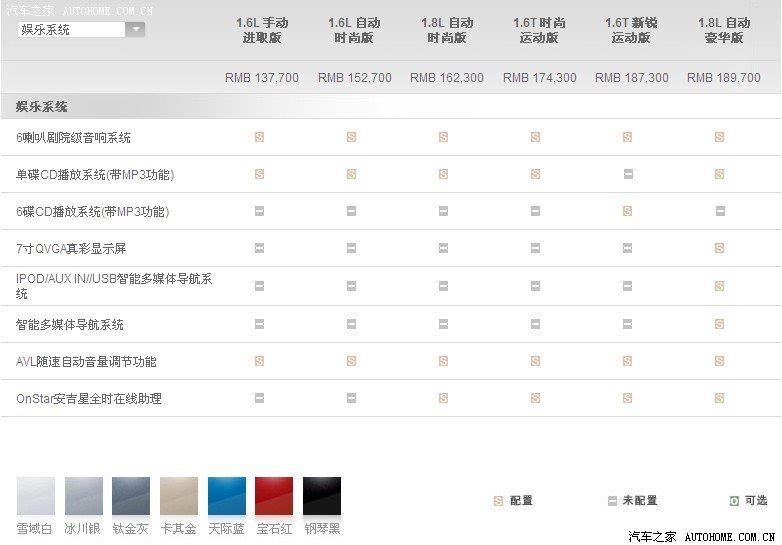Image resolution: width=782 pixels, height=545 pixels.
Task: Click the 智能多媒体导航系统 row label
Action: (x=69, y=325)
